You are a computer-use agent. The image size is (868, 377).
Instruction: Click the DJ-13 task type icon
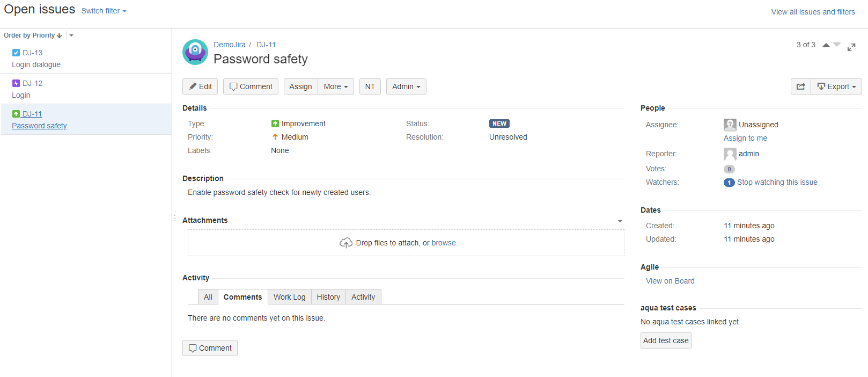click(16, 53)
